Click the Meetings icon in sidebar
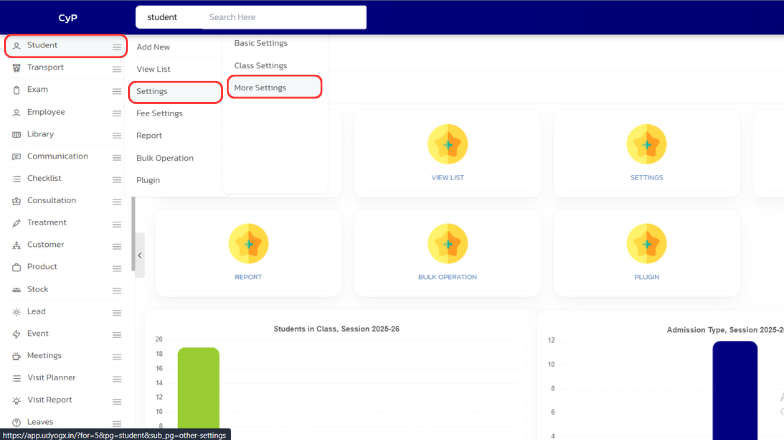Screen dimensions: 784x440 coord(16,356)
